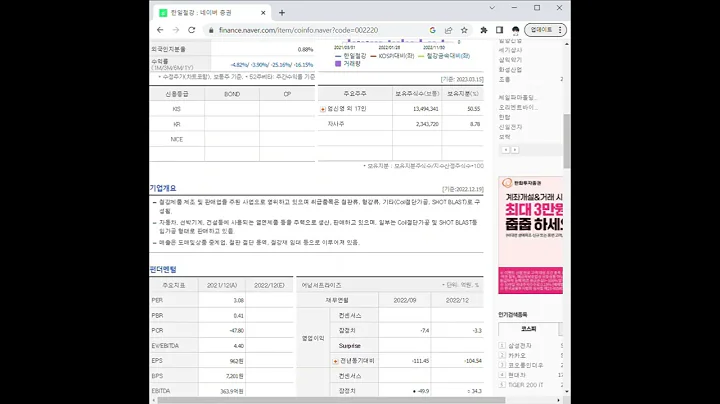720x404 pixels.
Task: Open 카카오 in popular search list
Action: point(517,355)
